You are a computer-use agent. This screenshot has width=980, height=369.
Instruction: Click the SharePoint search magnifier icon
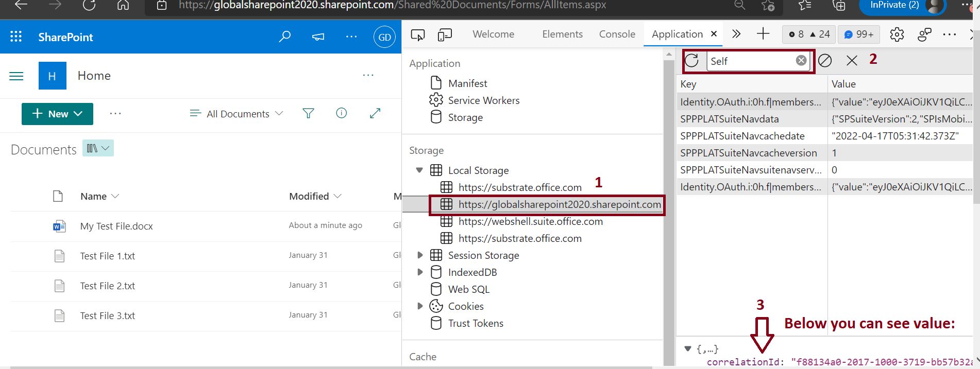coord(284,37)
